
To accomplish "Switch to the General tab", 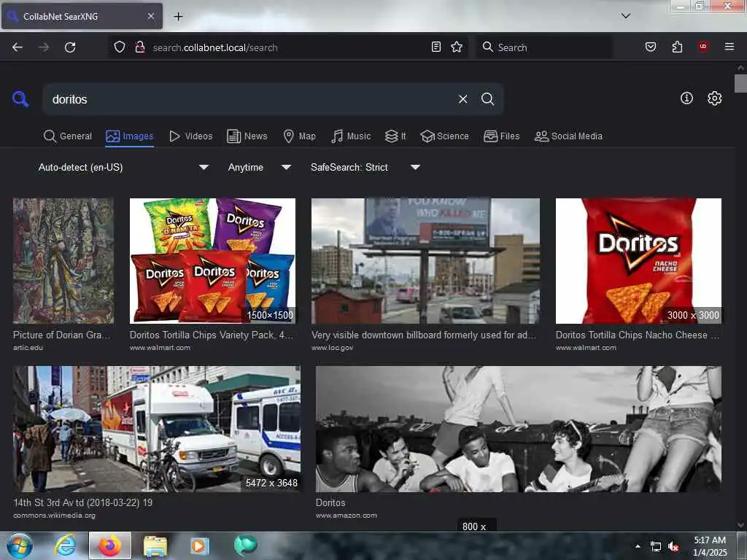I will pos(68,136).
